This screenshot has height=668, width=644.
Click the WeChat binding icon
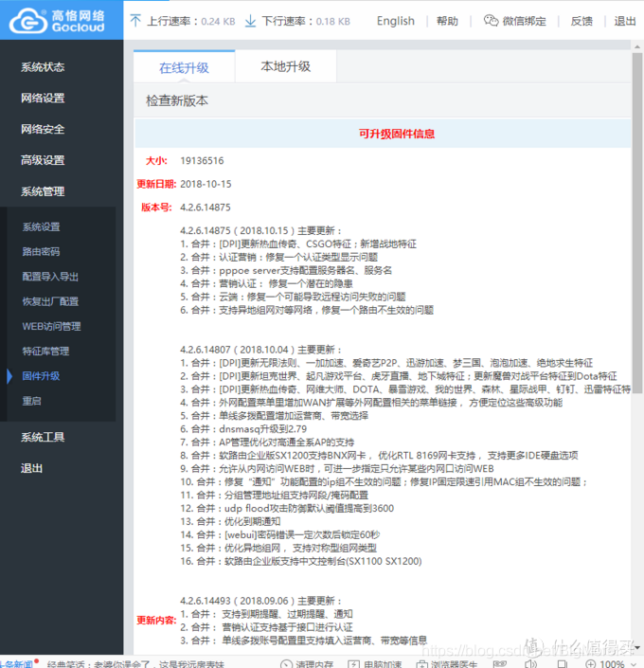[491, 21]
